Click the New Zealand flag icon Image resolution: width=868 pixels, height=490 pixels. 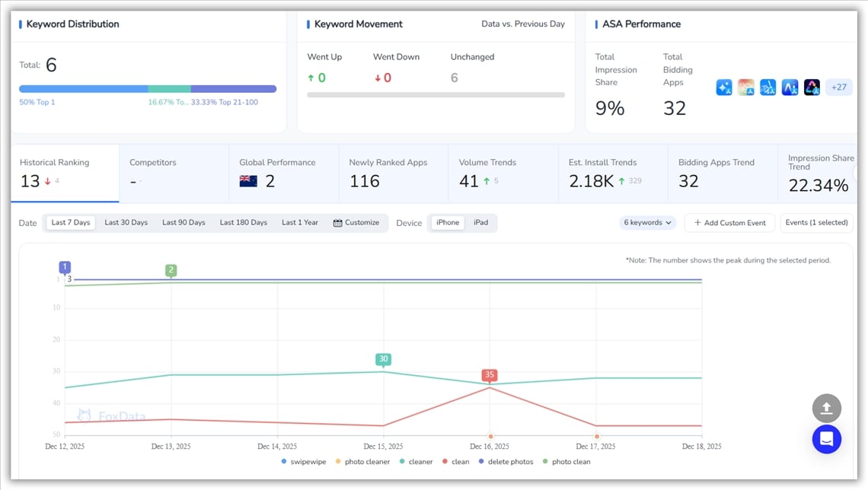pos(248,181)
